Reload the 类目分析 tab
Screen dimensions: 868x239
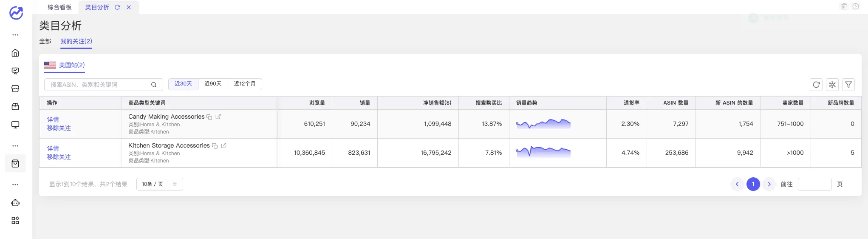[x=117, y=7]
